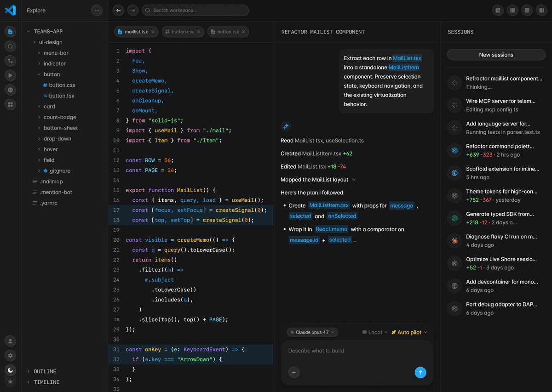Open the account profile icon
Image resolution: width=552 pixels, height=392 pixels.
(10, 341)
